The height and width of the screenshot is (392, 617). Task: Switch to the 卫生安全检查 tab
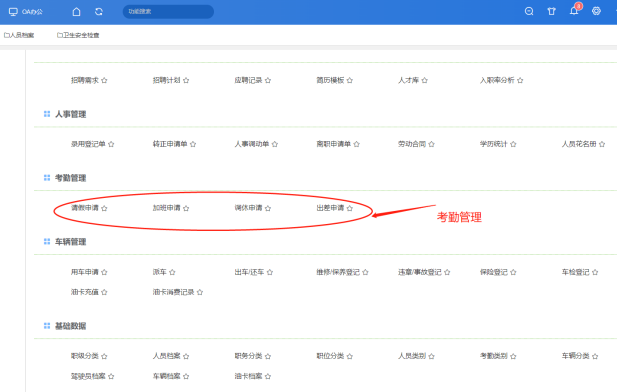click(78, 35)
